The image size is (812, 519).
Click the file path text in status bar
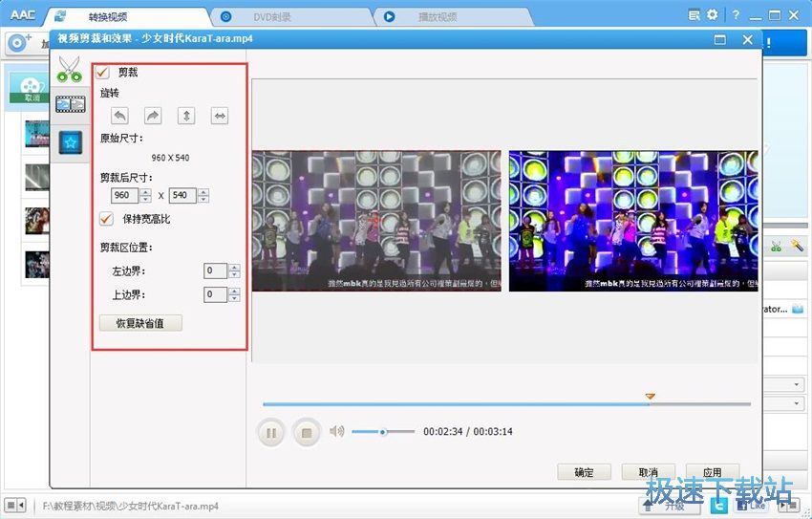[x=131, y=506]
